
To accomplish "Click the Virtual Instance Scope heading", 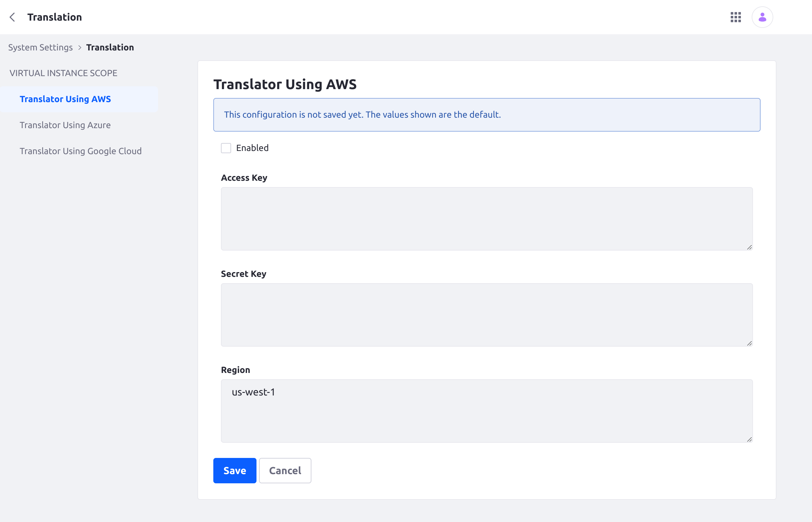I will (x=63, y=73).
